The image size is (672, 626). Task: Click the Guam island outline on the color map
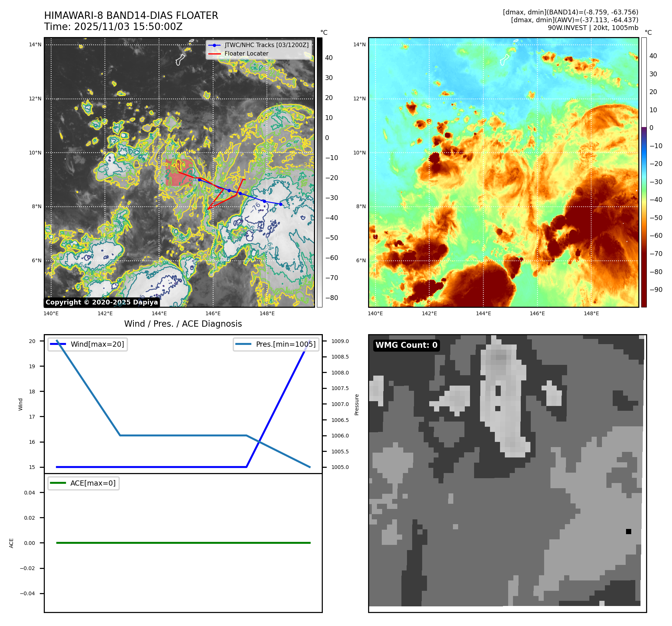pyautogui.click(x=504, y=60)
